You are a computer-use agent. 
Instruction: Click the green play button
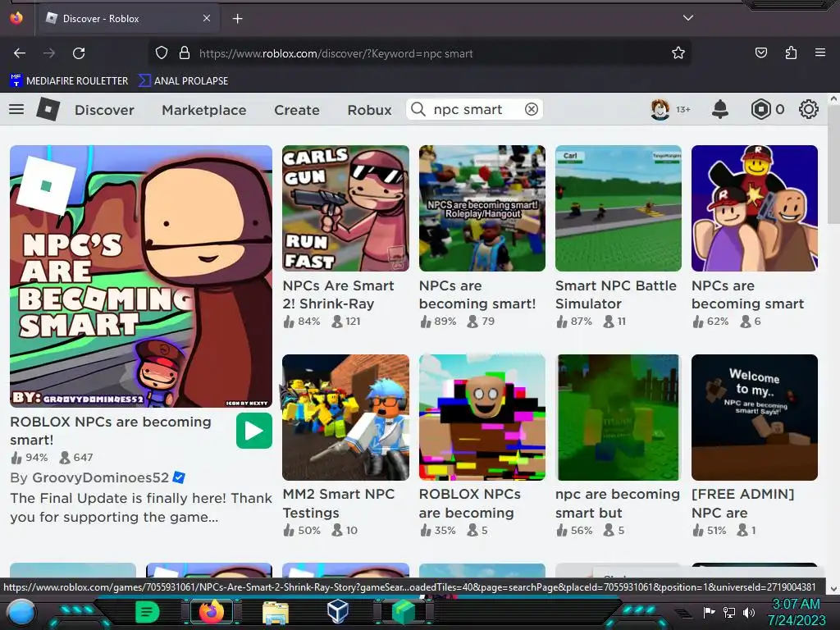pos(254,431)
